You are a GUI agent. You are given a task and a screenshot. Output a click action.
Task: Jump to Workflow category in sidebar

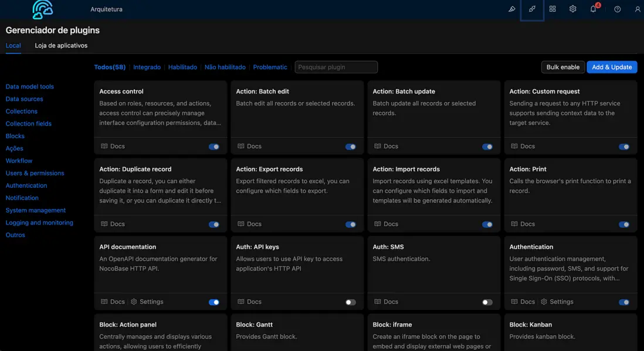point(19,161)
